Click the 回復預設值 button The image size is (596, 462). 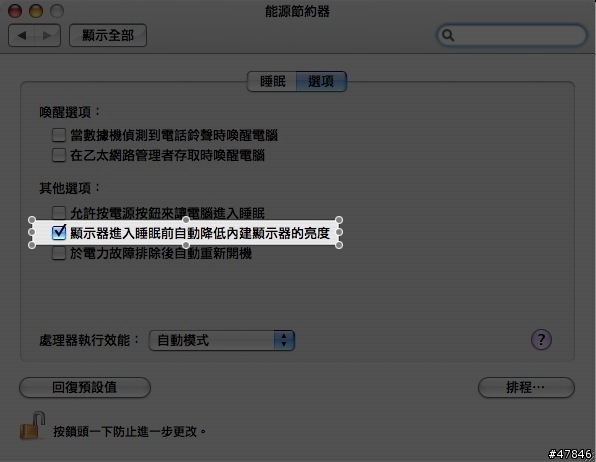tap(85, 387)
